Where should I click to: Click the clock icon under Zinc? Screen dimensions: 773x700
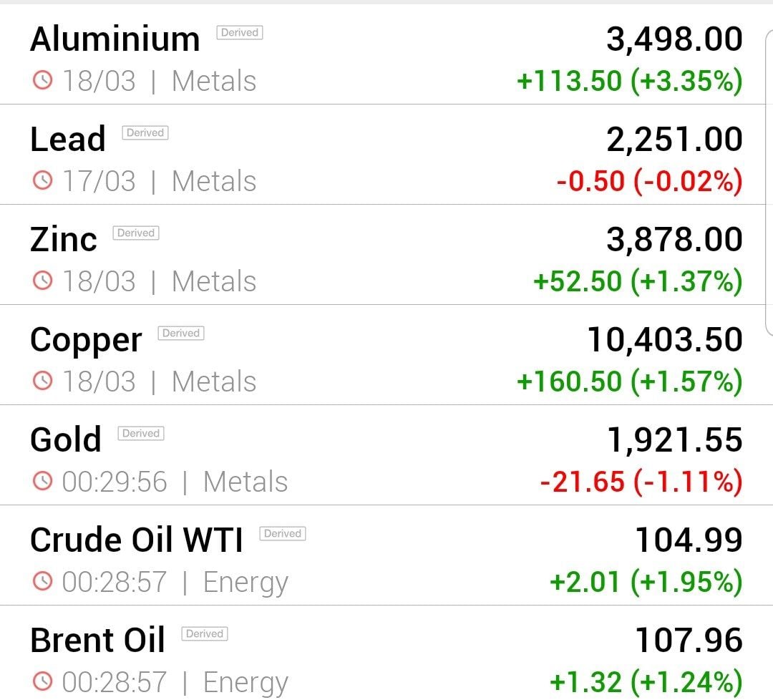click(42, 280)
